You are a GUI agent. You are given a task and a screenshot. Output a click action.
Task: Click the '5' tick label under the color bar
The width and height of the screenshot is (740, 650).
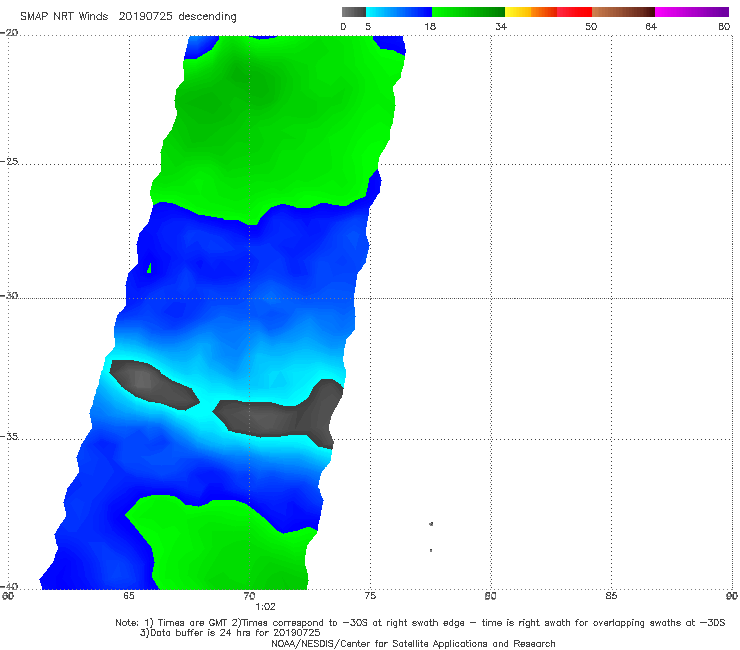(x=368, y=26)
